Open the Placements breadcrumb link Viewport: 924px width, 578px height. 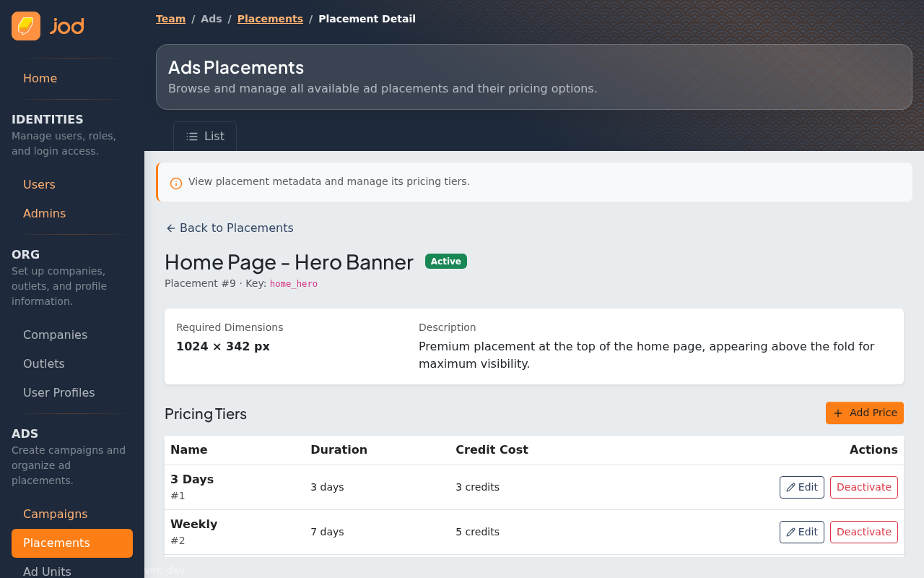pos(270,19)
